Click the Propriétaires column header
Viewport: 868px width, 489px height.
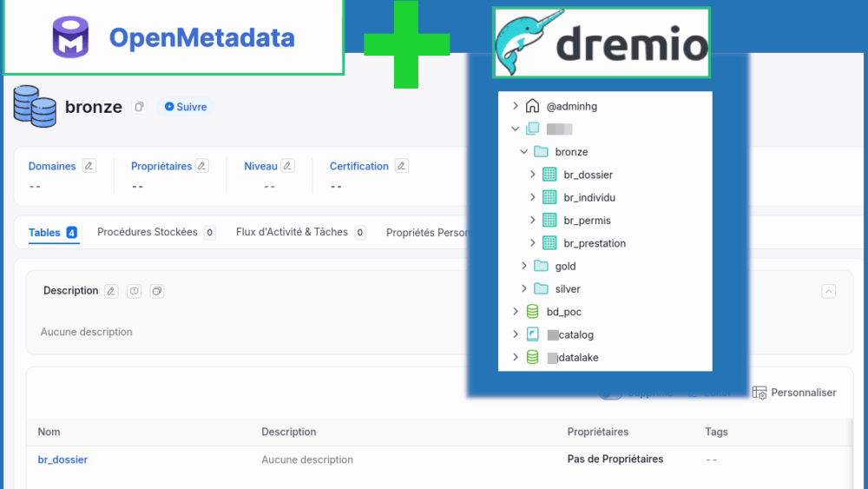pos(597,432)
